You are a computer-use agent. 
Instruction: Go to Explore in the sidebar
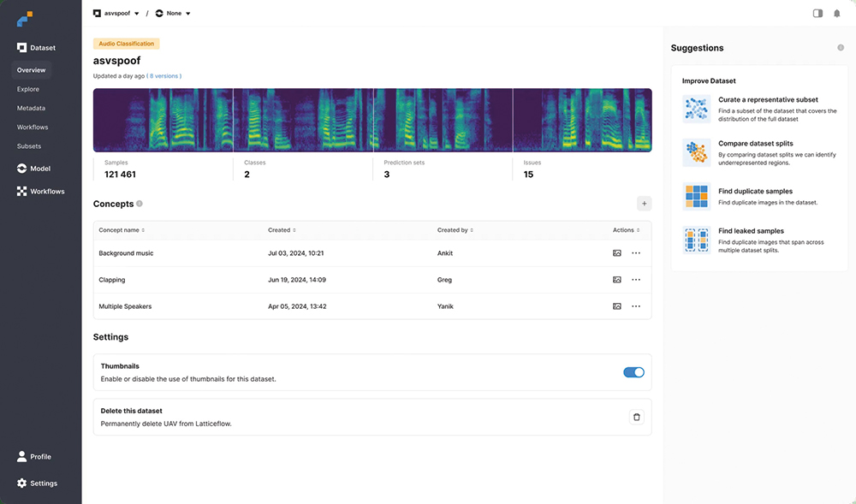coord(28,89)
